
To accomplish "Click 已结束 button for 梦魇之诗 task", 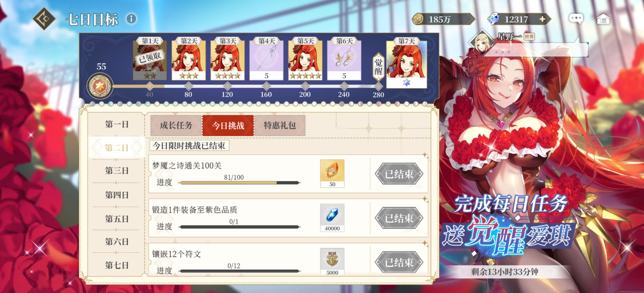I will pos(399,174).
